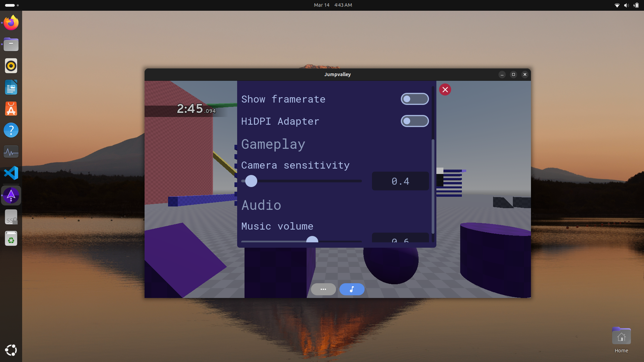
Task: Open Ubuntu App Center icon
Action: pos(11,109)
